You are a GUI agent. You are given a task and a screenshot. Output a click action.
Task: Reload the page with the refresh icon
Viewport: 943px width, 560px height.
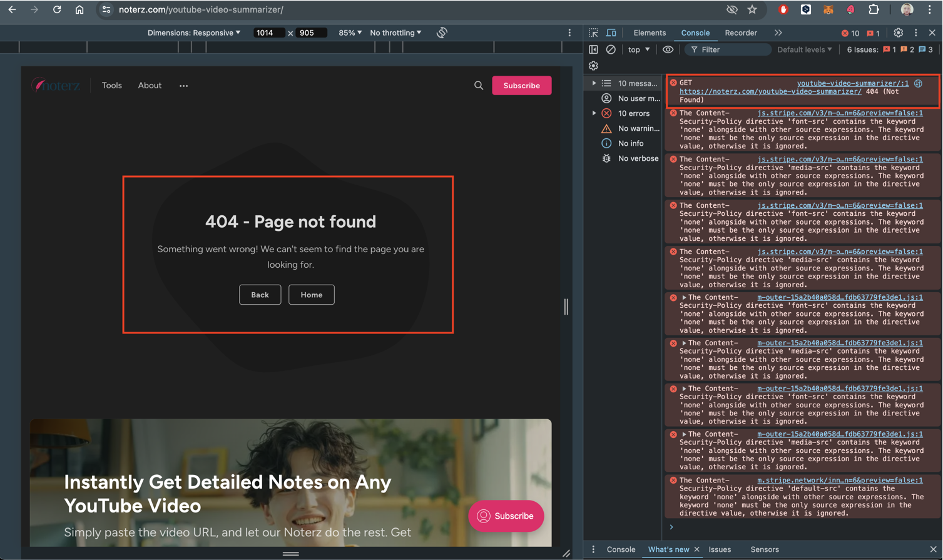point(57,9)
